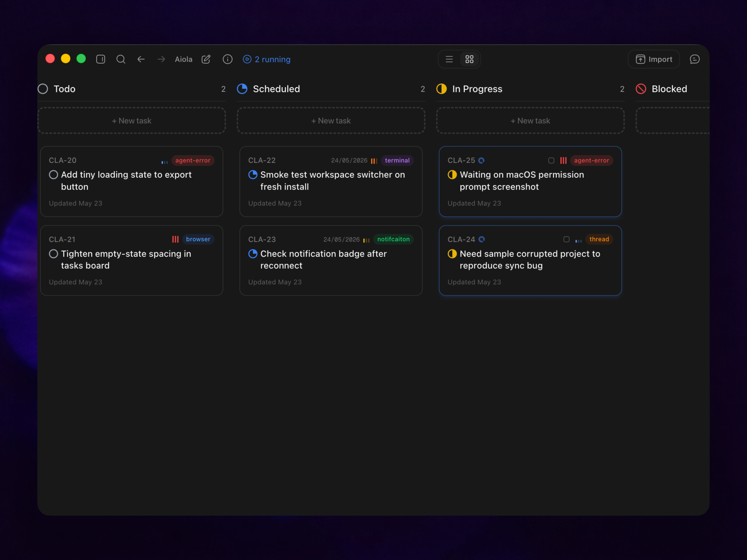Open the info circle icon

228,59
